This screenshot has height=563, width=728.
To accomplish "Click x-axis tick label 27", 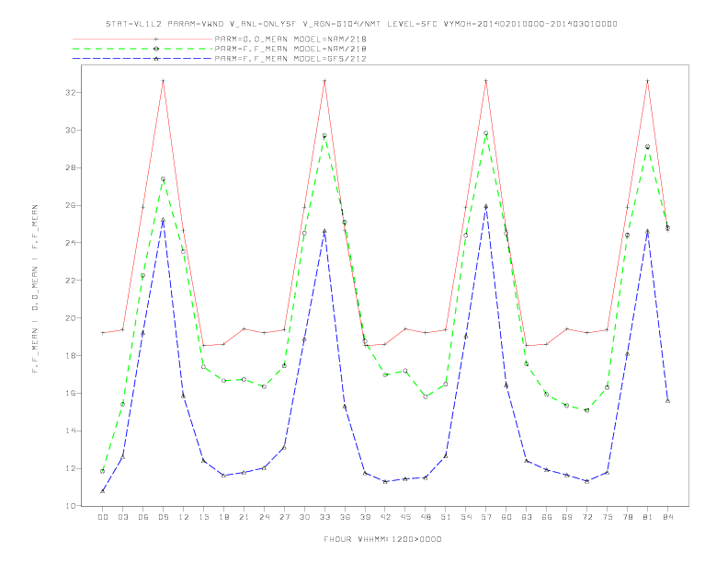I will [x=284, y=517].
